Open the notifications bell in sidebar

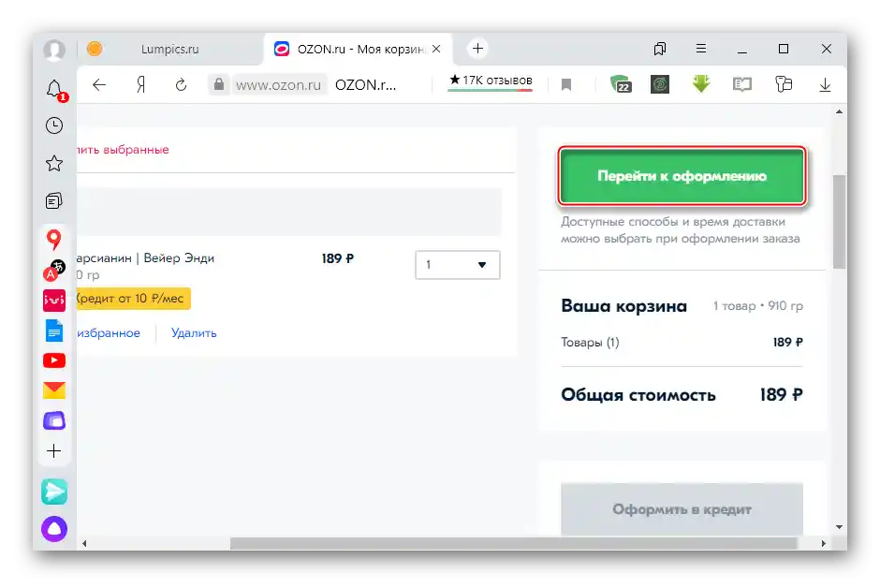click(x=54, y=89)
